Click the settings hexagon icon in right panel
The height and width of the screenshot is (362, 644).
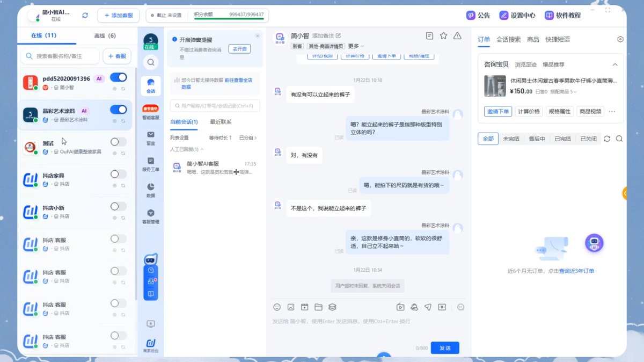620,39
